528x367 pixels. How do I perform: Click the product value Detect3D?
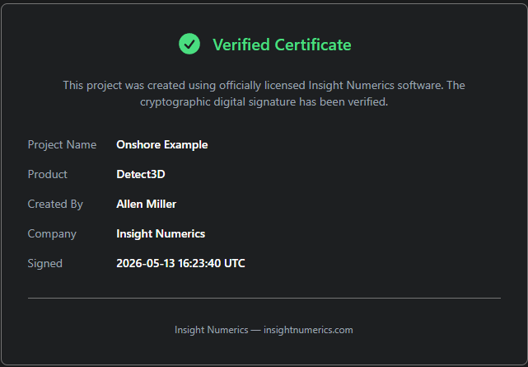[141, 174]
